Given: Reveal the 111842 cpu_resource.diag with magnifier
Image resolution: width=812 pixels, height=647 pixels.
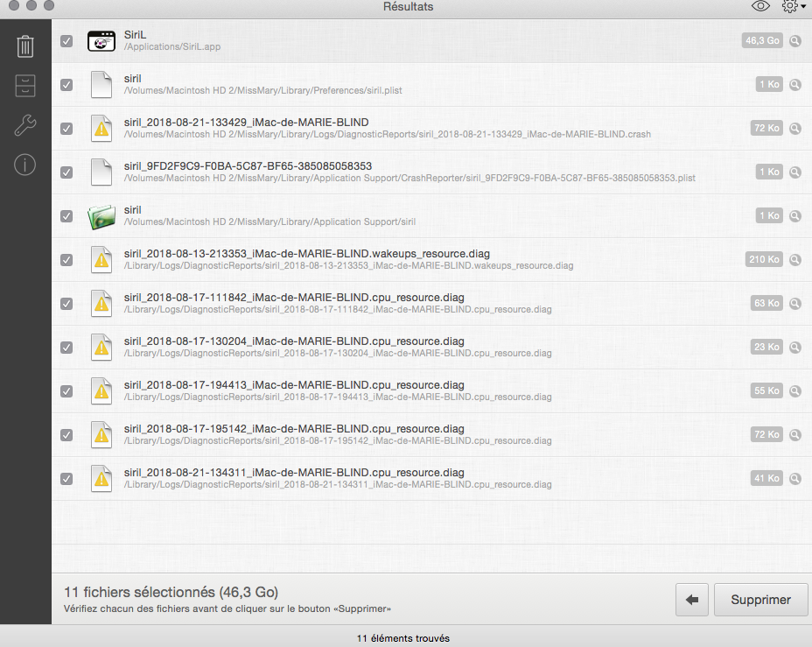Looking at the screenshot, I should tap(794, 303).
